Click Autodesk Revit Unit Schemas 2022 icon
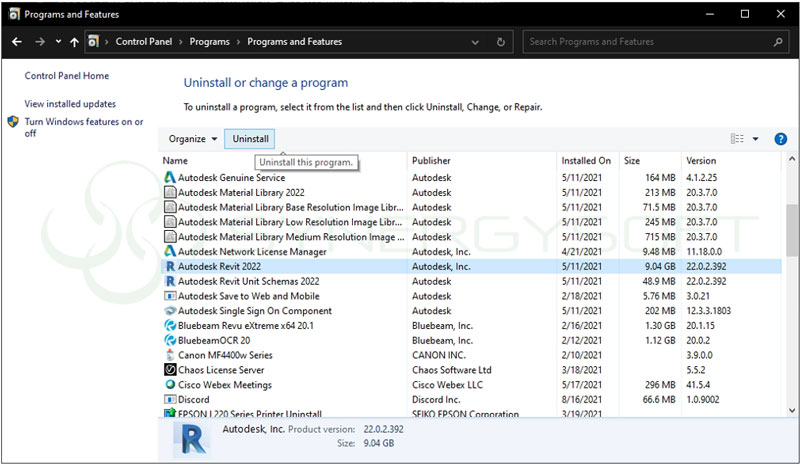Viewport: 800px width, 464px height. click(170, 281)
